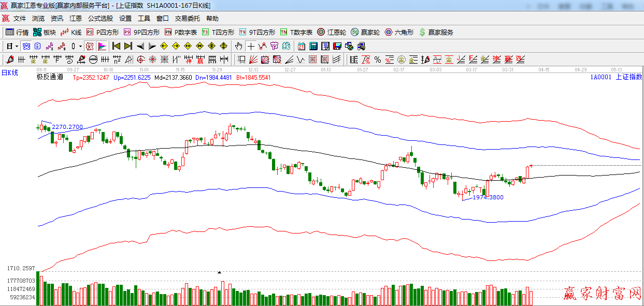Click the 行情 market quotes button
Image resolution: width=644 pixels, height=306 pixels.
pyautogui.click(x=17, y=32)
